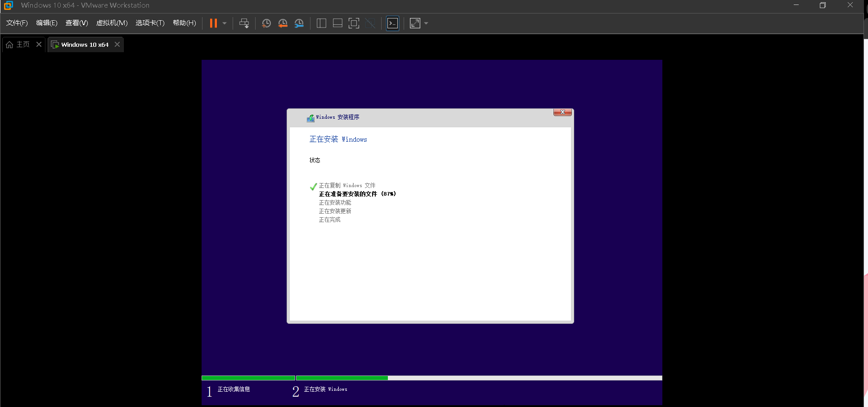This screenshot has width=868, height=407.
Task: Click the 正在安装 Windows heading
Action: point(338,139)
